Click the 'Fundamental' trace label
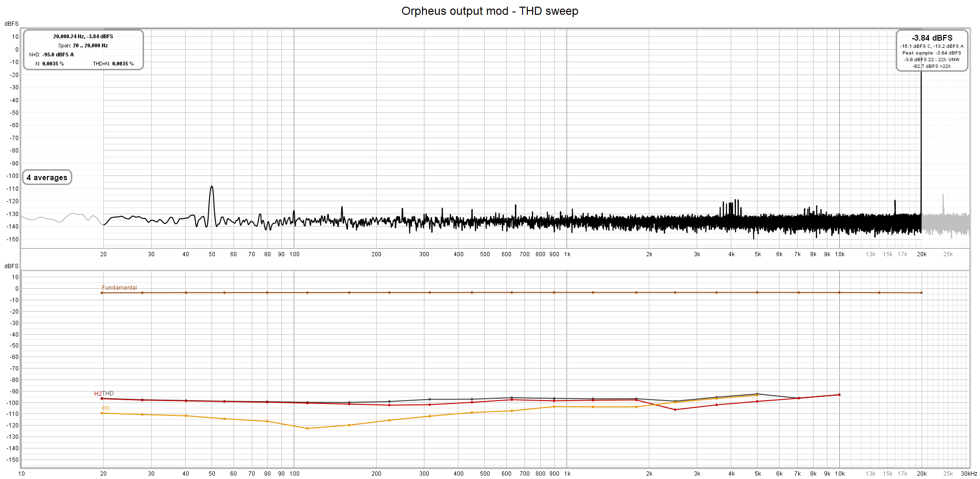 pos(119,288)
